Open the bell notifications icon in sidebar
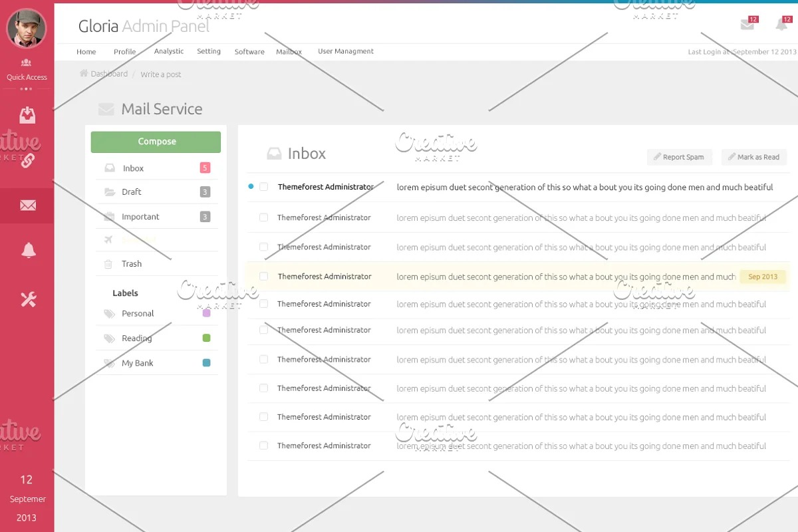 (x=28, y=250)
